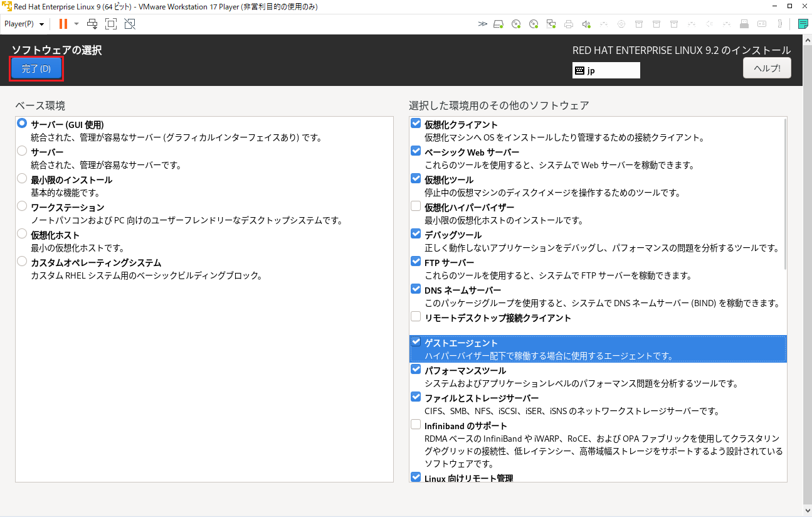
Task: Open the keyboard layout selector showing jp
Action: point(606,70)
